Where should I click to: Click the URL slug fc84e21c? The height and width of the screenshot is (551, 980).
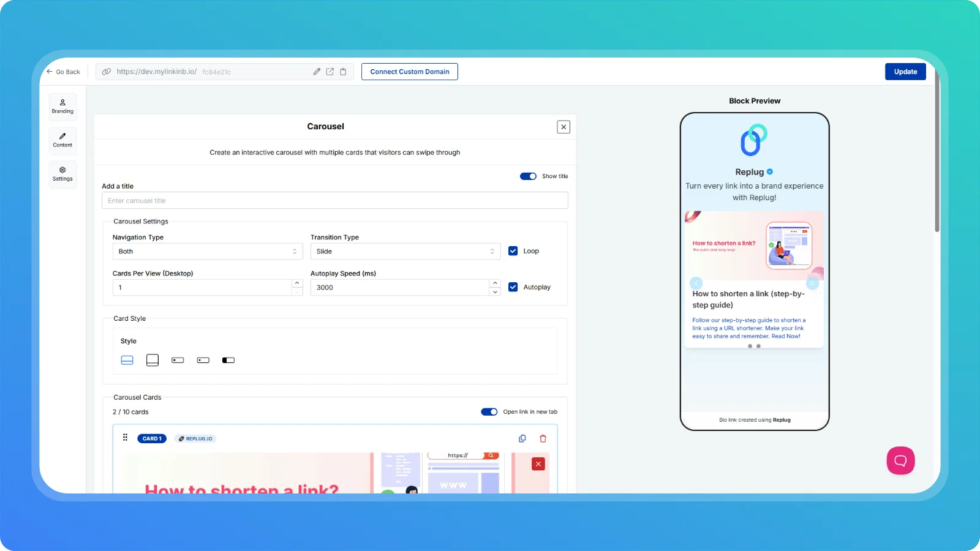(217, 72)
